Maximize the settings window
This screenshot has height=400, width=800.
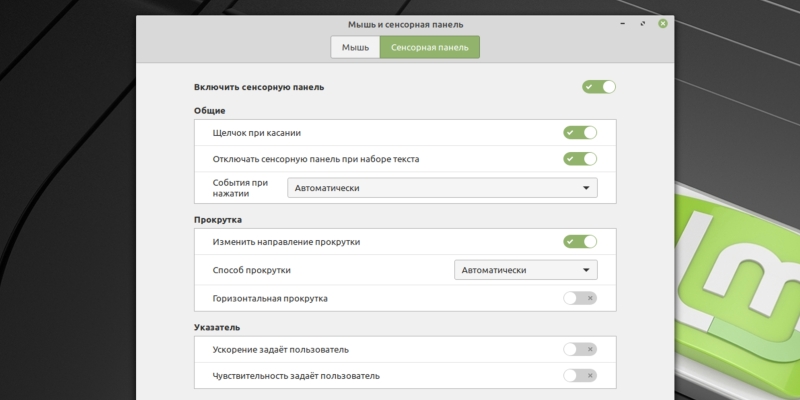click(642, 23)
